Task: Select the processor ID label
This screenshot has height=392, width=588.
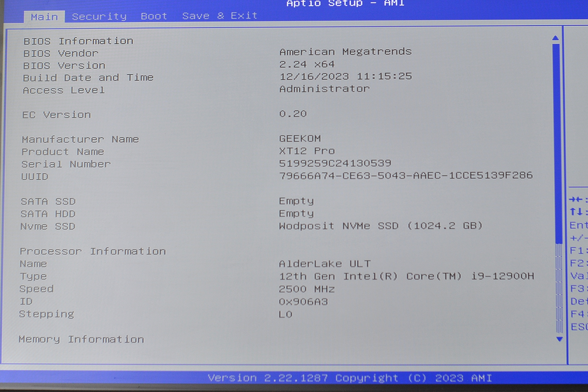Action: pyautogui.click(x=26, y=302)
